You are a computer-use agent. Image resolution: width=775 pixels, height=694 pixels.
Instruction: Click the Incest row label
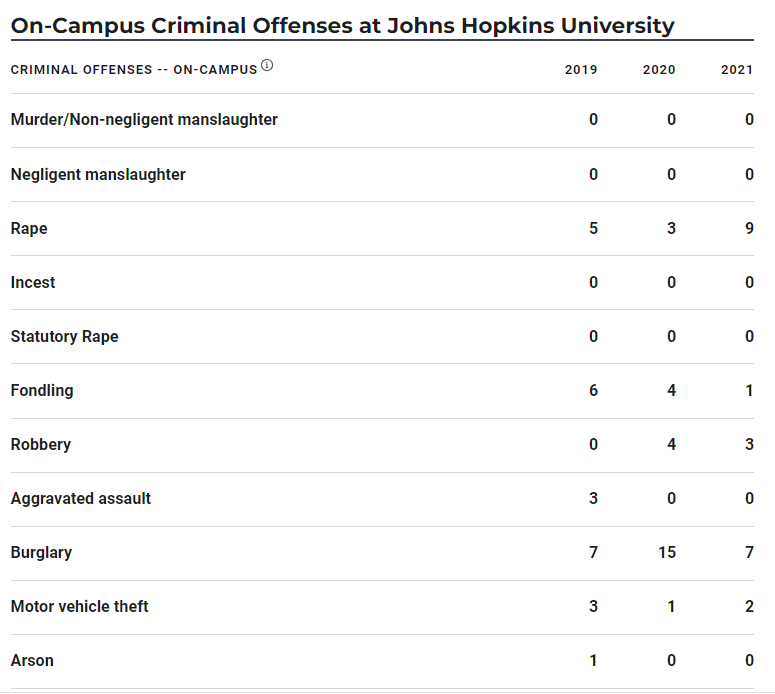[x=33, y=282]
